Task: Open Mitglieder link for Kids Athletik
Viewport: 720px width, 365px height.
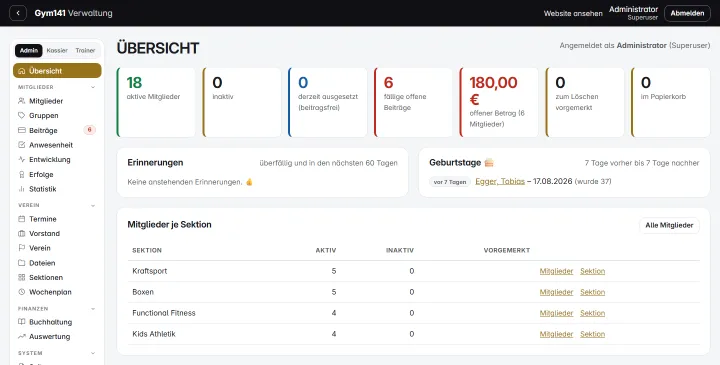Action: [556, 335]
